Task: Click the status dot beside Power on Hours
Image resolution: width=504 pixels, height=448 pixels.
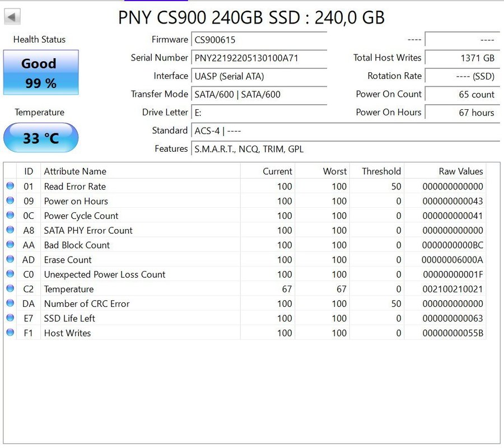Action: coord(10,201)
